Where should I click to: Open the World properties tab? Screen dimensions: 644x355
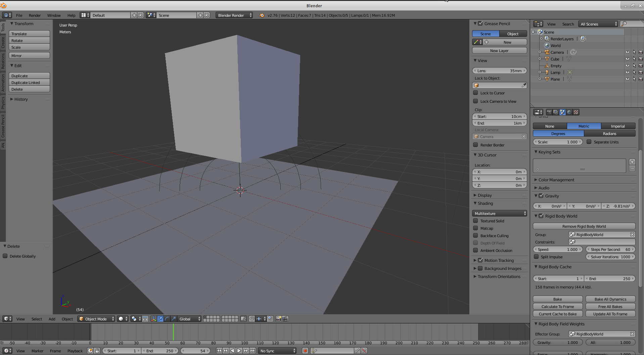[569, 112]
